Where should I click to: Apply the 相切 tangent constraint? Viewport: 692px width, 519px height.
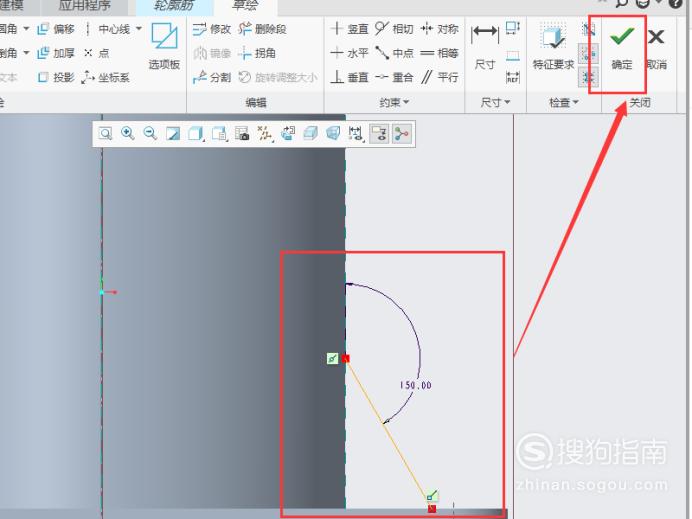click(394, 29)
